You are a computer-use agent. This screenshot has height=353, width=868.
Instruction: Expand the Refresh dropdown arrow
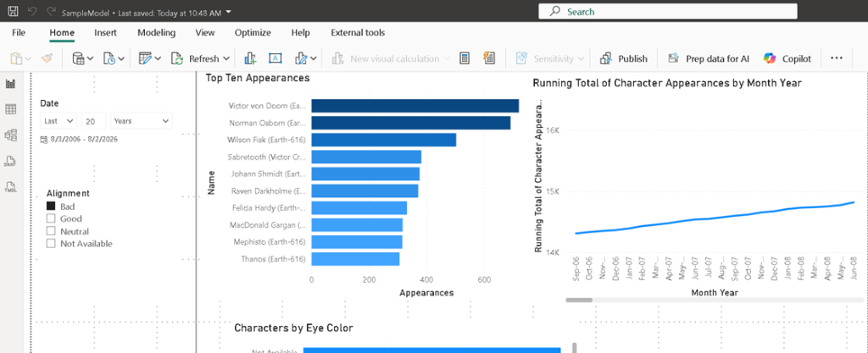(x=226, y=58)
